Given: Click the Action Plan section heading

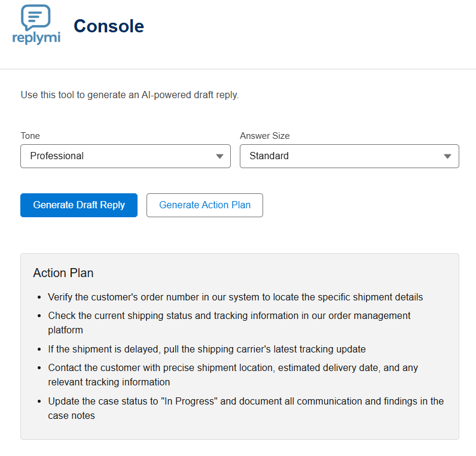Looking at the screenshot, I should pos(63,273).
